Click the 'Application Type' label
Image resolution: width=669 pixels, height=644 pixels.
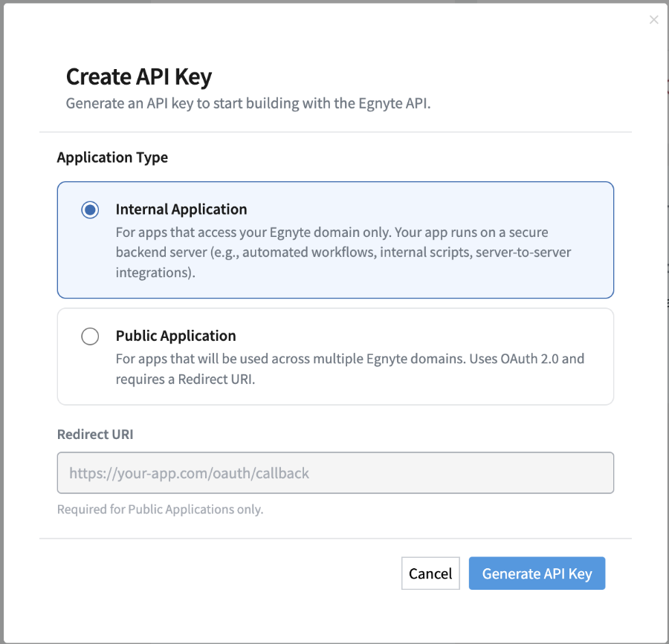click(112, 157)
